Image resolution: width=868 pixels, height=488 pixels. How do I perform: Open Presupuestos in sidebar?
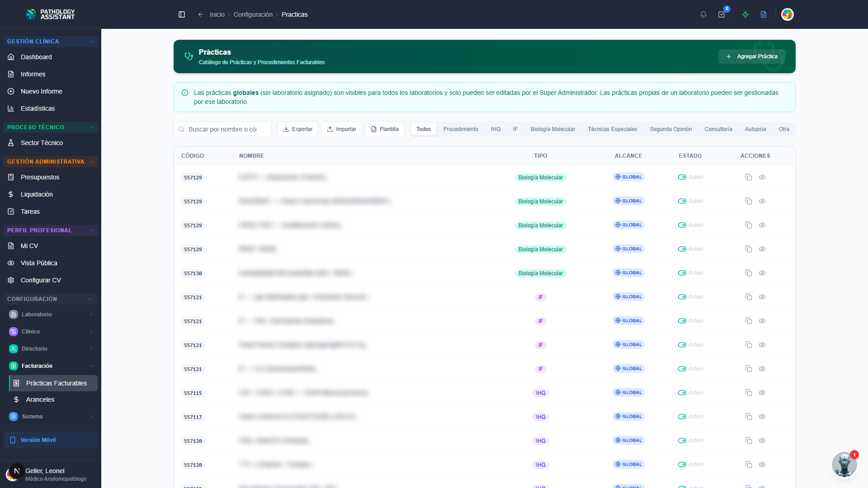point(51,177)
